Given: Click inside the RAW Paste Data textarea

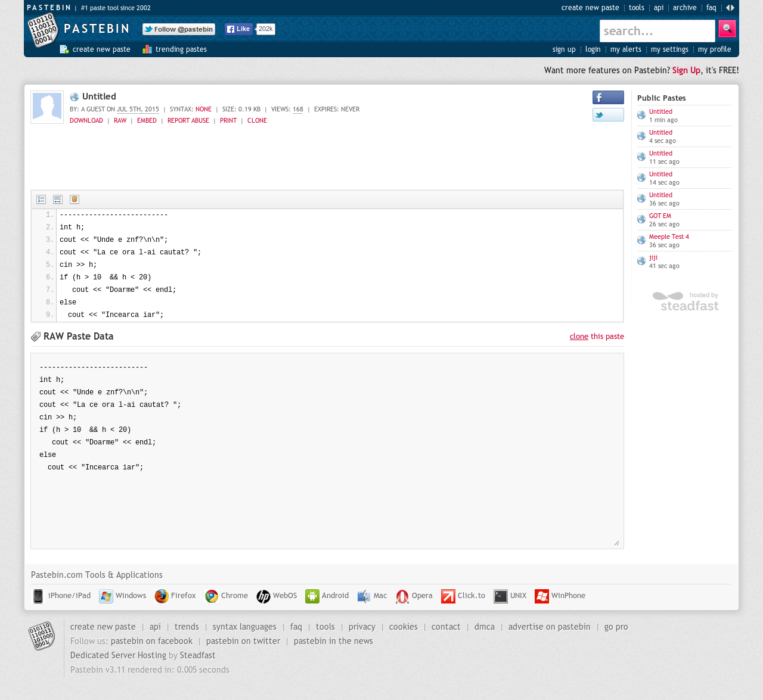Looking at the screenshot, I should click(327, 451).
